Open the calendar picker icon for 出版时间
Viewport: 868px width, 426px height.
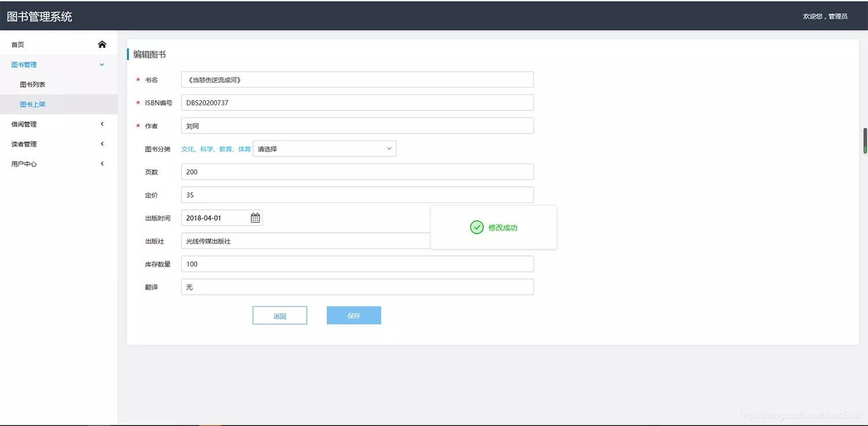pyautogui.click(x=255, y=218)
